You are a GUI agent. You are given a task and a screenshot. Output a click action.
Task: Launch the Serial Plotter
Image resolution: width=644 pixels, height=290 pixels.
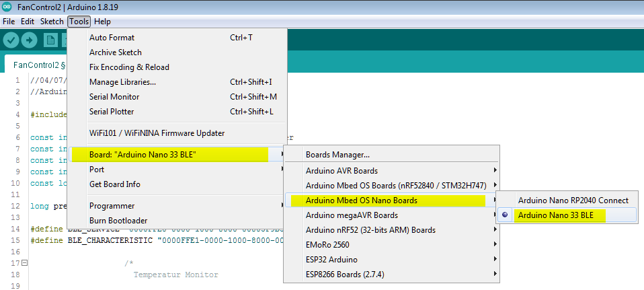pos(177,112)
